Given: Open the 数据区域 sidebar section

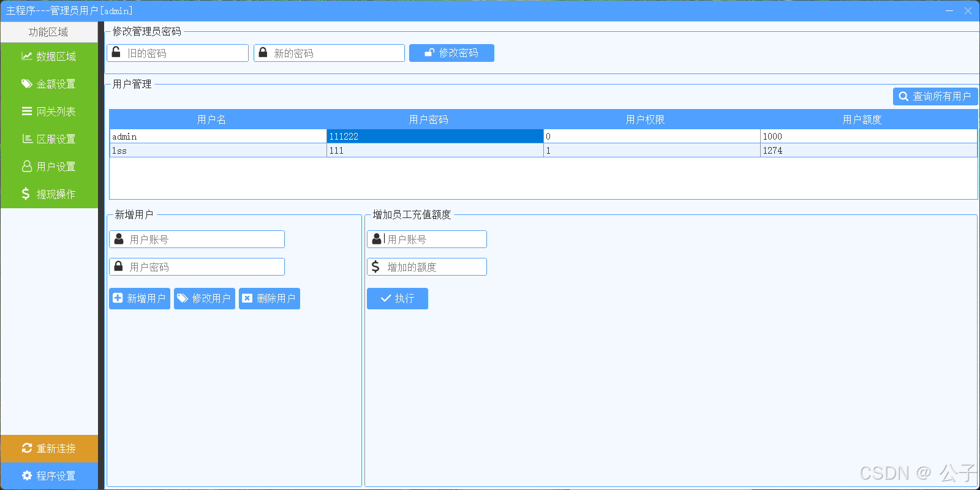Looking at the screenshot, I should 49,56.
